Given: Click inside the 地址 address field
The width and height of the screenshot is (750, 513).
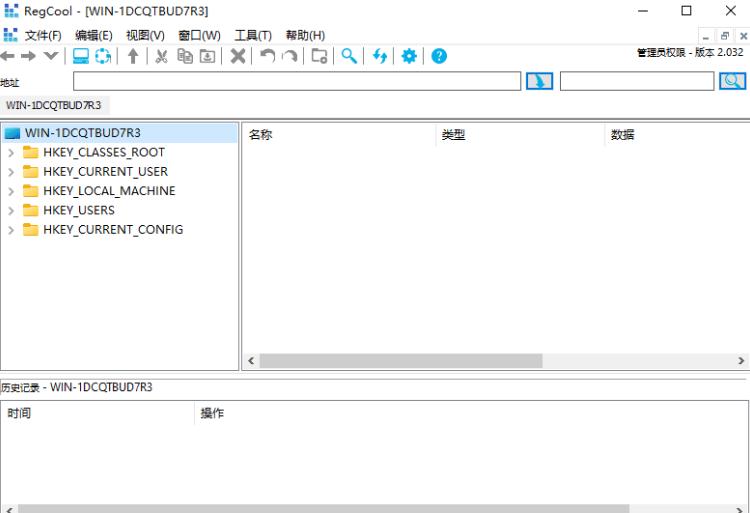Looking at the screenshot, I should click(297, 81).
